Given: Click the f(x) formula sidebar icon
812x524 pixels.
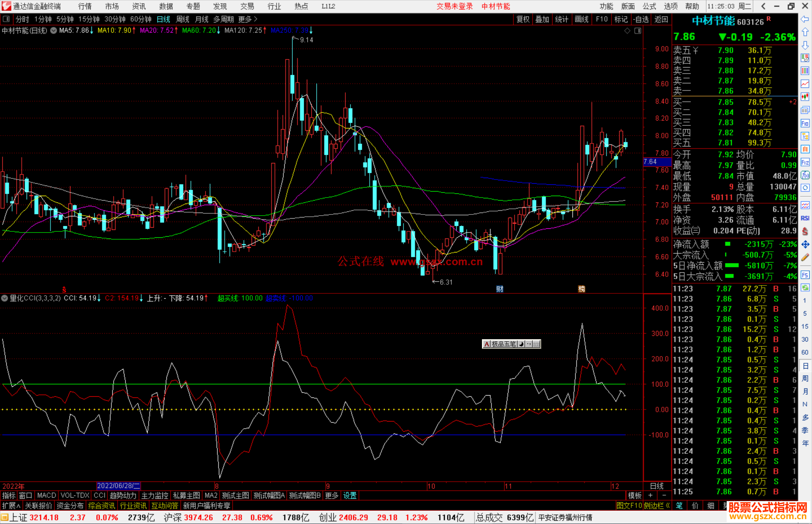Looking at the screenshot, I should tap(805, 175).
